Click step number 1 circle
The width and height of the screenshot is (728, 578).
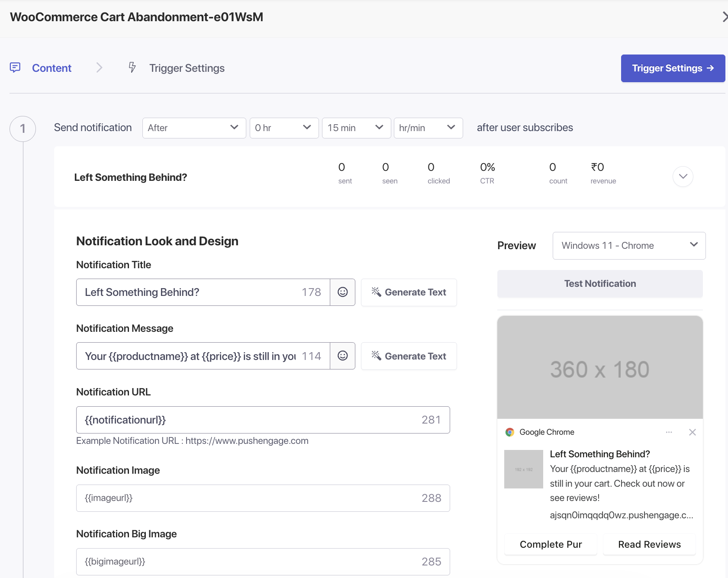click(23, 128)
